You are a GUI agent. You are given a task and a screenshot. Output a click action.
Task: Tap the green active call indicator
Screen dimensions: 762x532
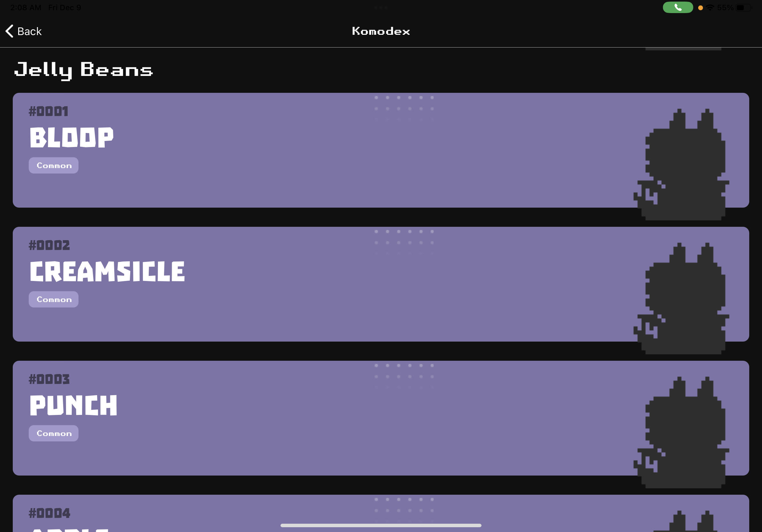pos(677,7)
